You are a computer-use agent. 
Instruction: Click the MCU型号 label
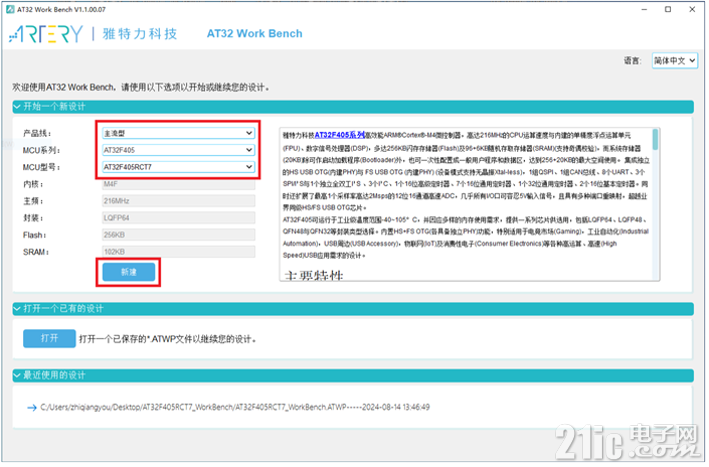(x=42, y=168)
